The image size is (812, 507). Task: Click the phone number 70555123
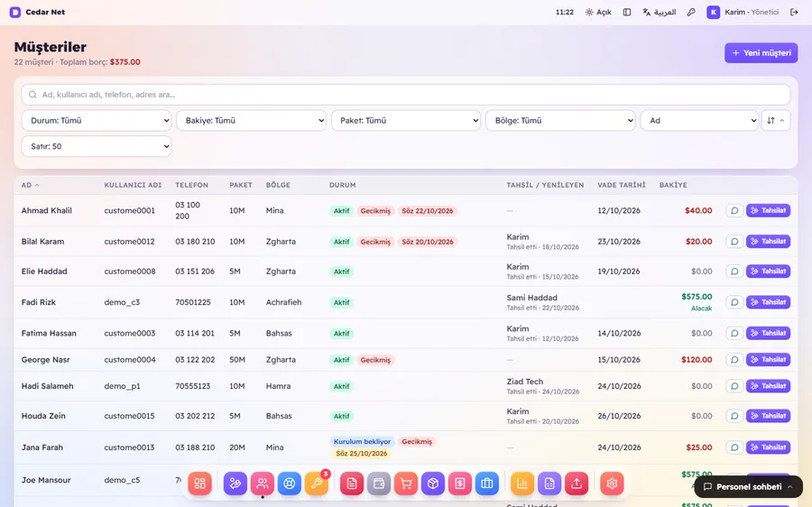click(193, 386)
